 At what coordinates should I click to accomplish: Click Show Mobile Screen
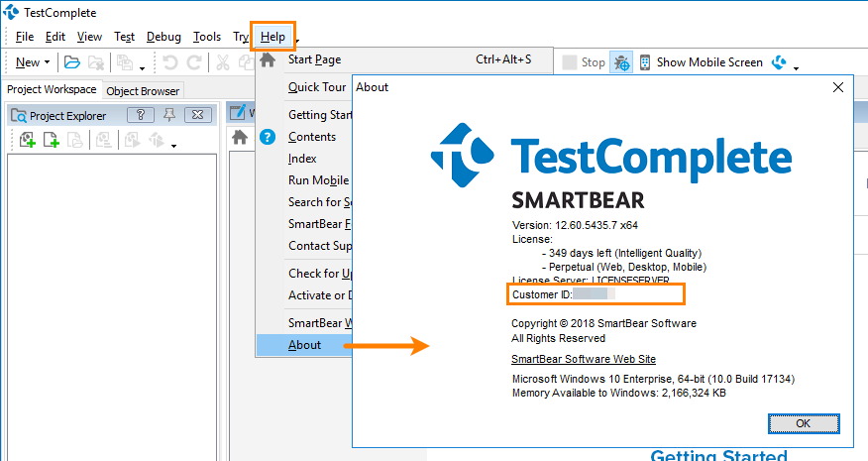[x=701, y=62]
